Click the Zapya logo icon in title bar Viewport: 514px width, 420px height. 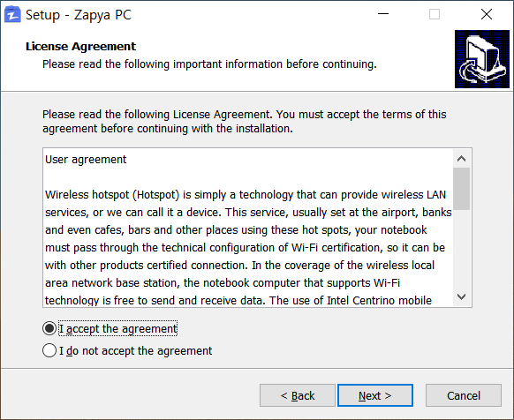point(12,15)
